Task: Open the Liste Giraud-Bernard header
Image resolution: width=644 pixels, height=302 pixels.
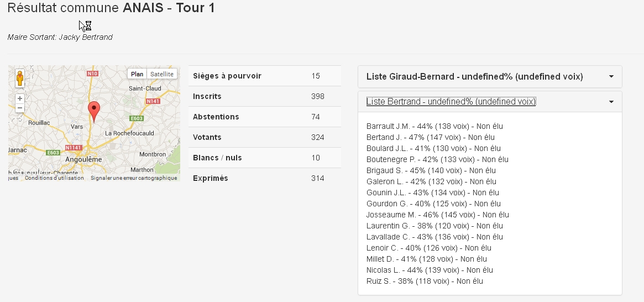Action: click(474, 77)
